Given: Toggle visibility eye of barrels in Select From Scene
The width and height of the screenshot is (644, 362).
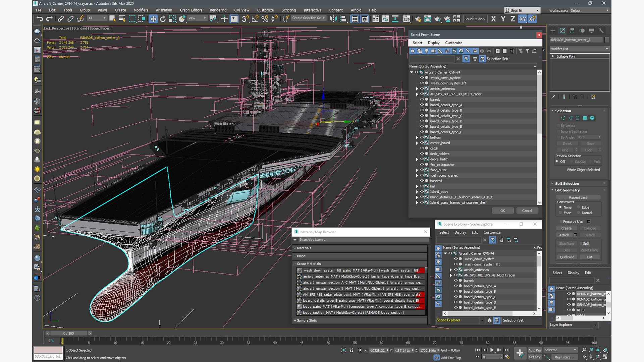Looking at the screenshot, I should click(422, 100).
